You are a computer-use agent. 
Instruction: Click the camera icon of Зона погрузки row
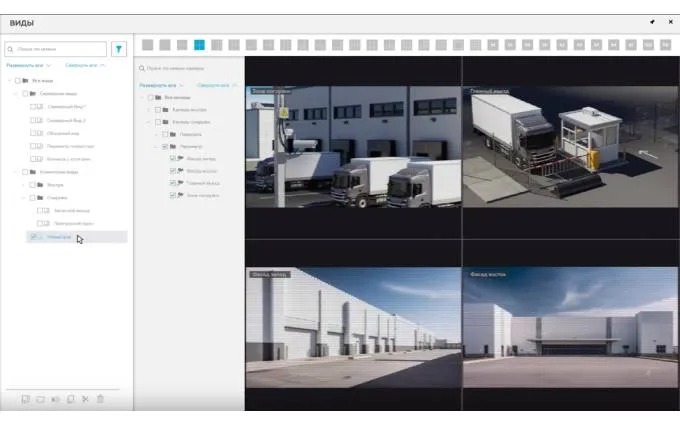coord(180,195)
